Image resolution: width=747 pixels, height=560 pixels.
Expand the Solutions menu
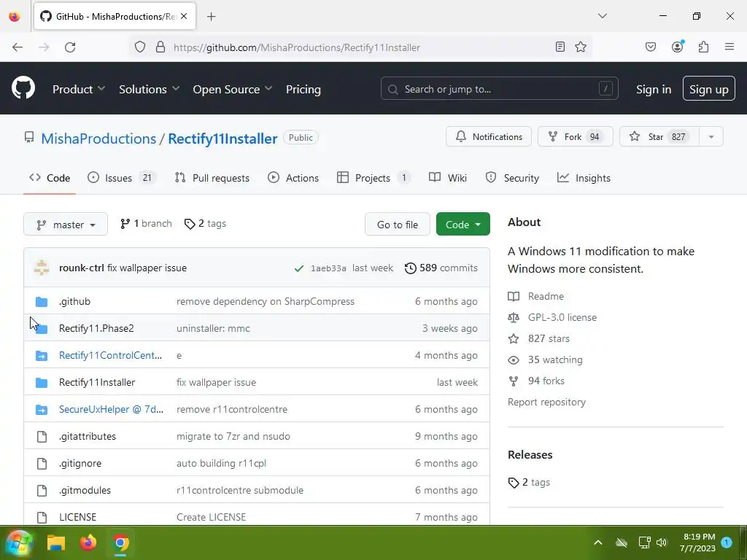(149, 89)
